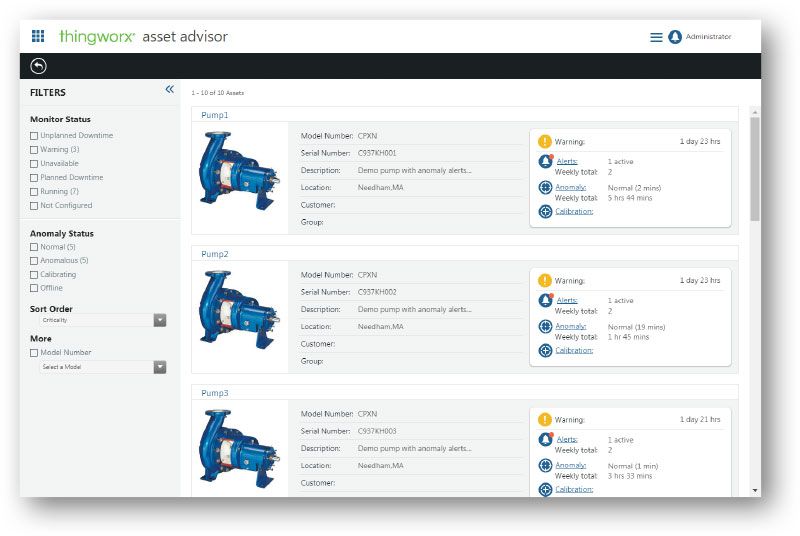Open Pump2 asset title

[x=215, y=254]
